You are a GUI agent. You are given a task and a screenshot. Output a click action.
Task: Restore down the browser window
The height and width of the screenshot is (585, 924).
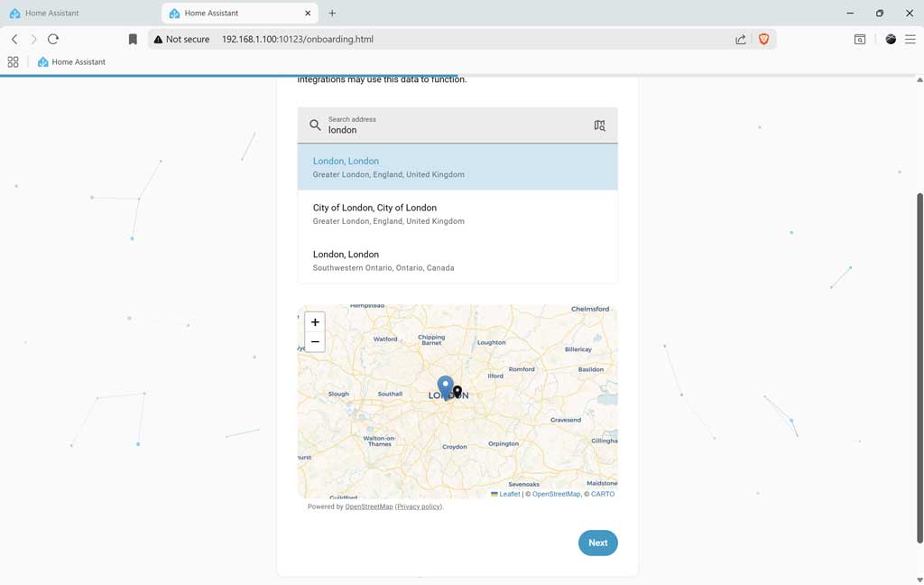coord(879,13)
